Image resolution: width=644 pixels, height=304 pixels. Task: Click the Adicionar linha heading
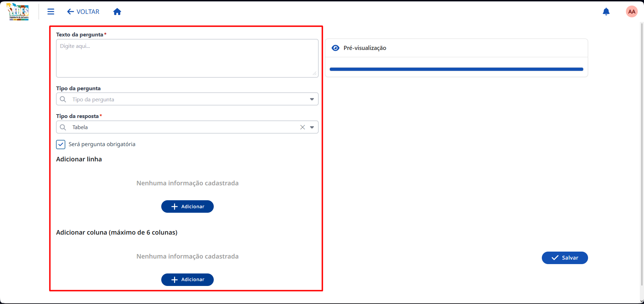pos(79,159)
